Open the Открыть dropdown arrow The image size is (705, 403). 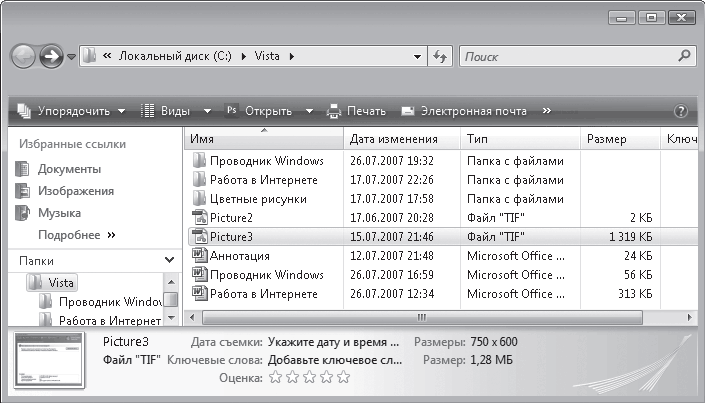(x=309, y=111)
